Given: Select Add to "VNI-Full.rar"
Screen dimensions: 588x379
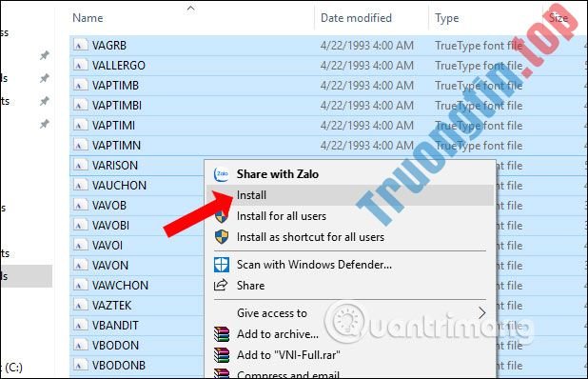Looking at the screenshot, I should 288,355.
